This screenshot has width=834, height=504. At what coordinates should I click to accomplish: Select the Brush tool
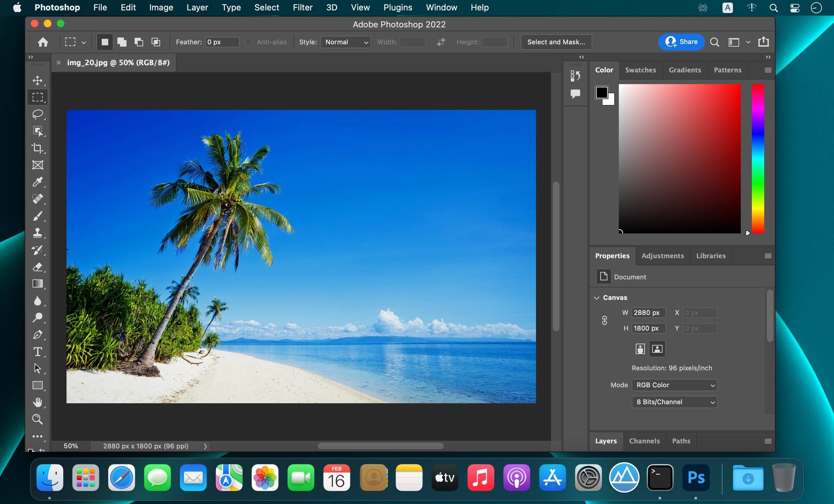[x=37, y=216]
